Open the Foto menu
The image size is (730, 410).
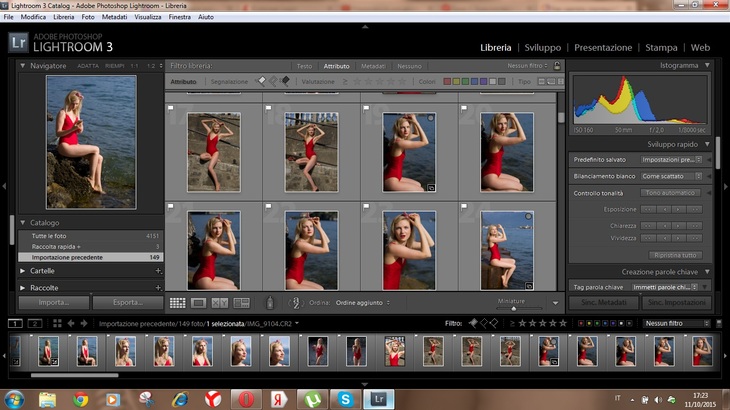coord(88,17)
